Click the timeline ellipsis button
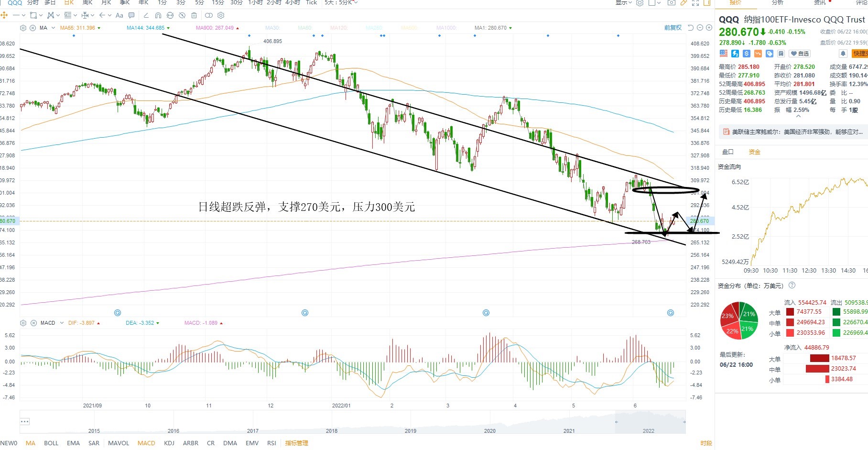Image resolution: width=868 pixels, height=450 pixels. [25, 421]
